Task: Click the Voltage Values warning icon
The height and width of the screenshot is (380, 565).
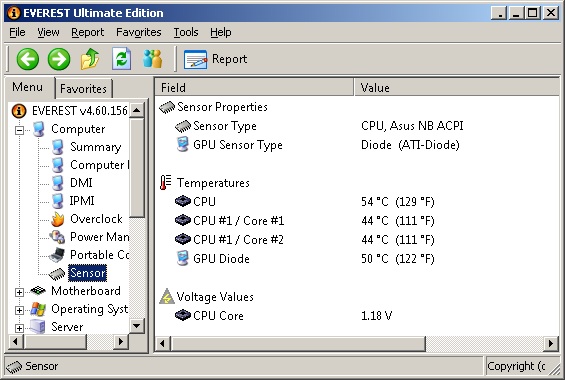Action: tap(166, 296)
